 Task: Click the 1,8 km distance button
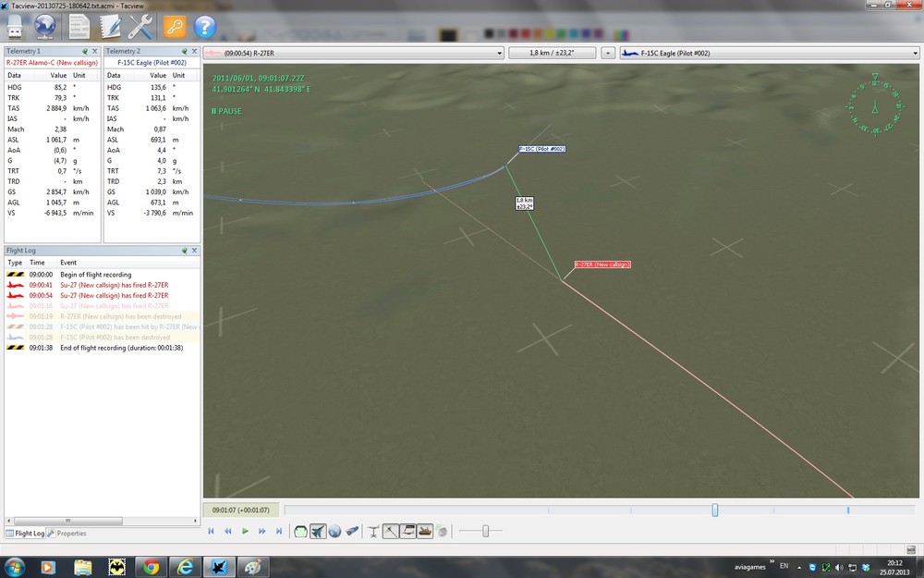coord(553,53)
